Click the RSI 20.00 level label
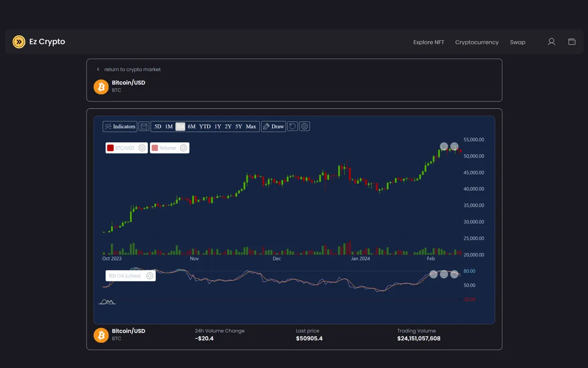Image resolution: width=588 pixels, height=368 pixels. click(x=469, y=299)
